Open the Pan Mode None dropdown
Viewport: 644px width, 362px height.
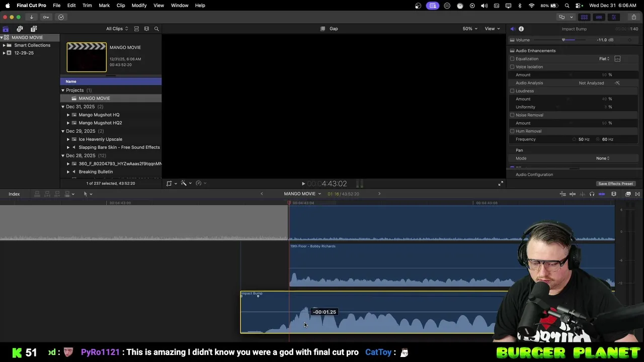click(x=603, y=158)
